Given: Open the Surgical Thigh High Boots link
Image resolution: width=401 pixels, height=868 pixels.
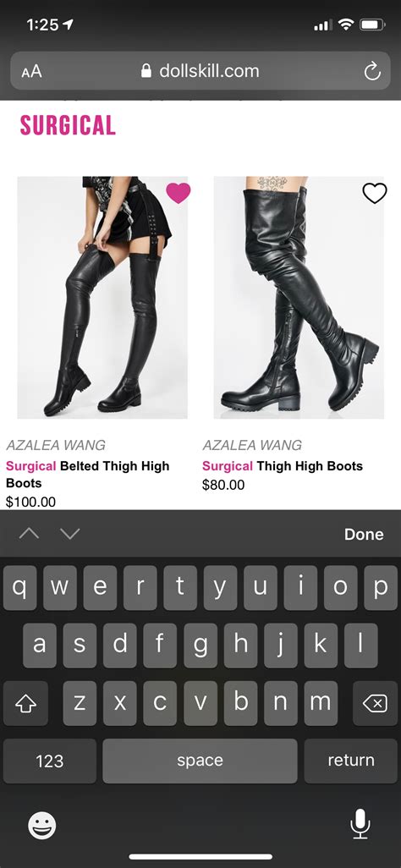Looking at the screenshot, I should click(283, 466).
